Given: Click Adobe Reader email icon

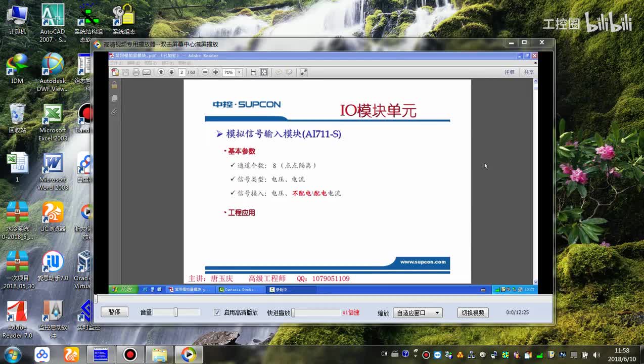Looking at the screenshot, I should 147,72.
